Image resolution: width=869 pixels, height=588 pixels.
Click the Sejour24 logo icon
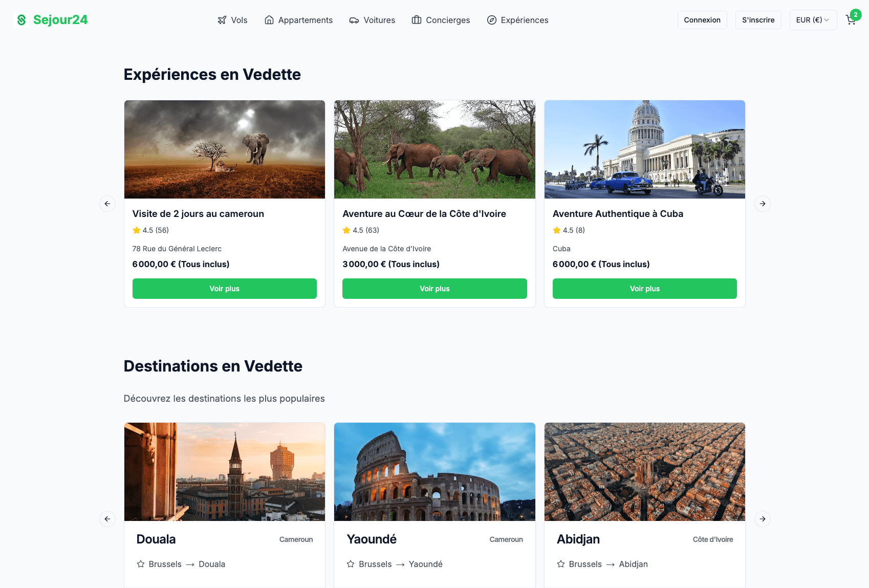(x=21, y=20)
